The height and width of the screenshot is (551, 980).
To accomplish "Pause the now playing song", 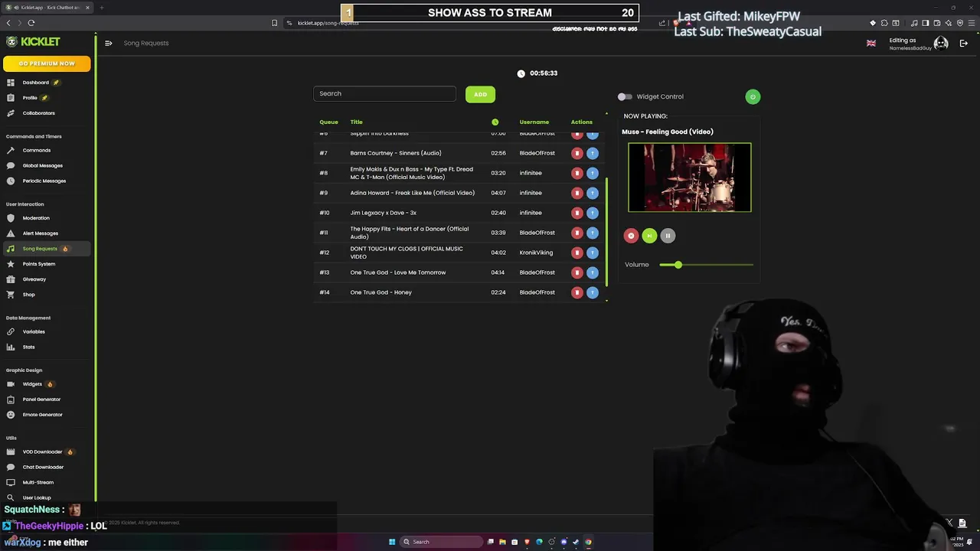I will click(668, 236).
